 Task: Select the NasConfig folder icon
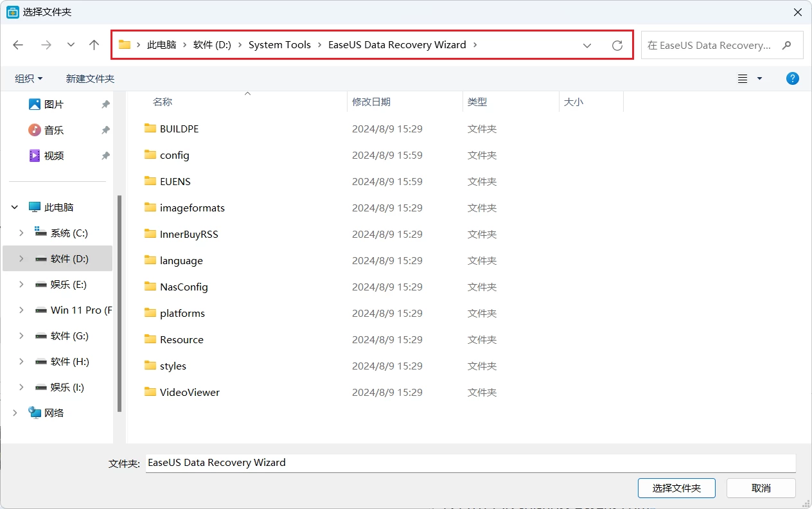pyautogui.click(x=150, y=287)
